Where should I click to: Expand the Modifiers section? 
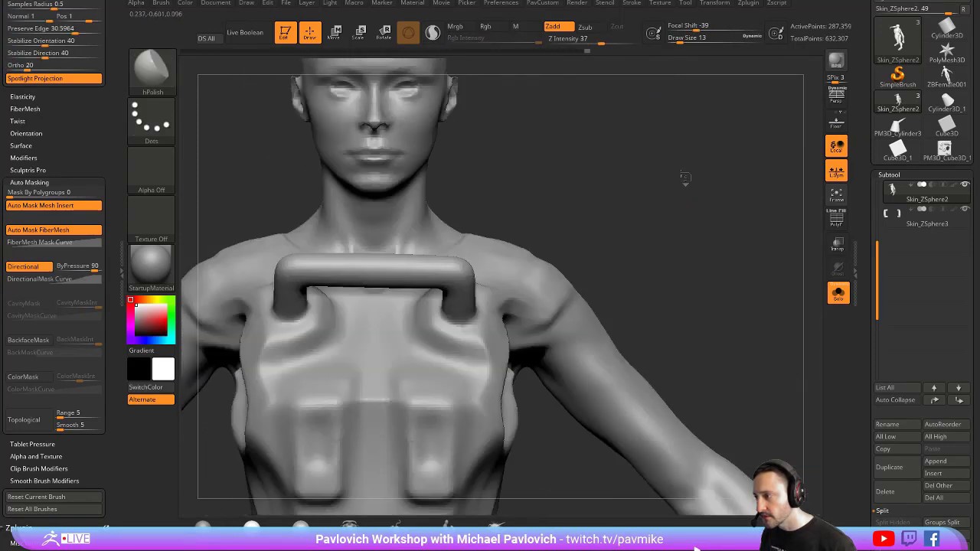(x=24, y=158)
